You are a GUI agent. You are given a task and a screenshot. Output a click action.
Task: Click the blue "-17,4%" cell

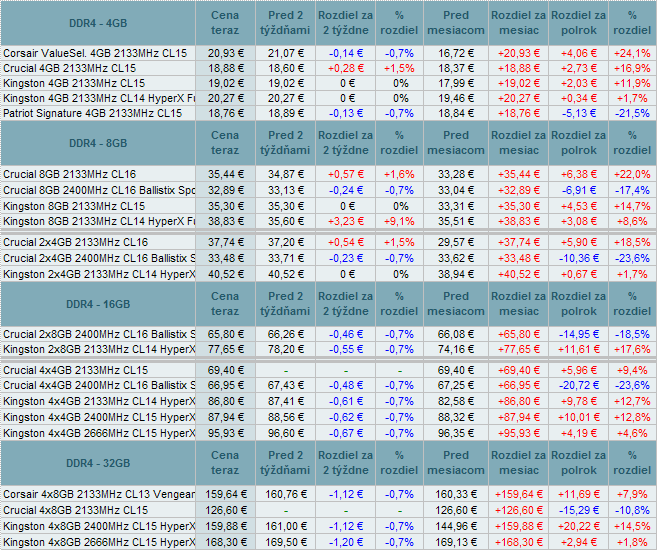click(632, 190)
